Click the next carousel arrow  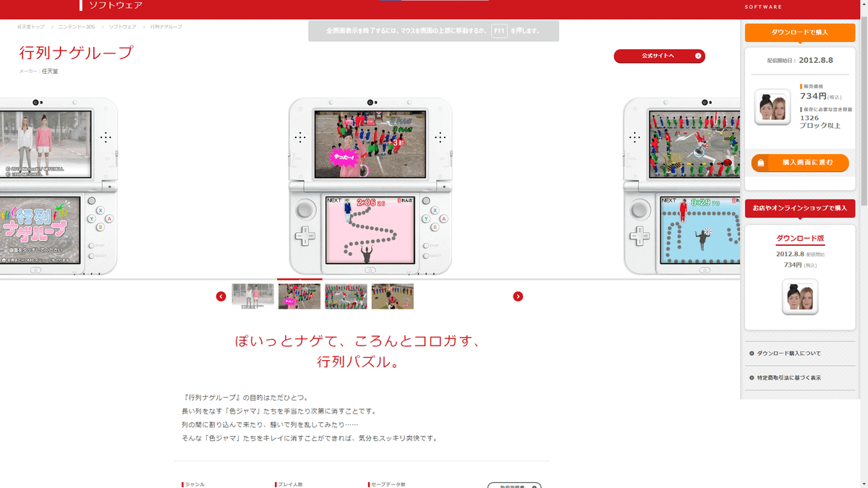pos(518,296)
